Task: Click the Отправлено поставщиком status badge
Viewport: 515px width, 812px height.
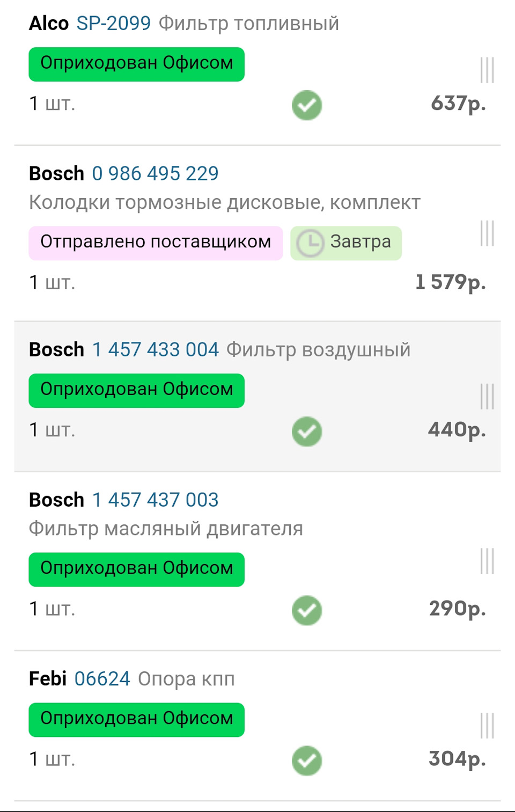Action: coord(156,243)
